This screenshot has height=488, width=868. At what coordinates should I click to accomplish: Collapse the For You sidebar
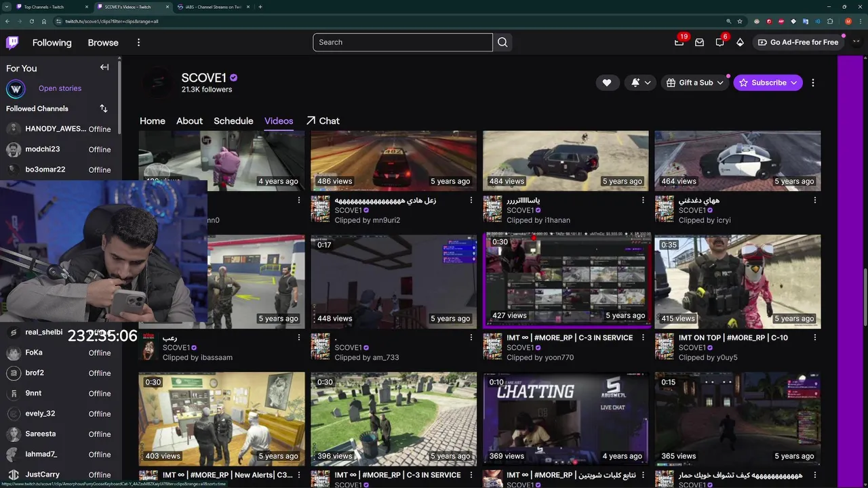[x=104, y=67]
